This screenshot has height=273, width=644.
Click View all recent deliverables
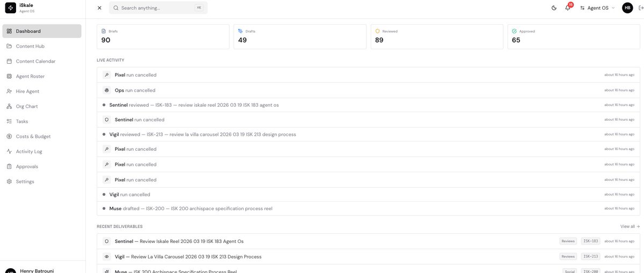click(630, 226)
